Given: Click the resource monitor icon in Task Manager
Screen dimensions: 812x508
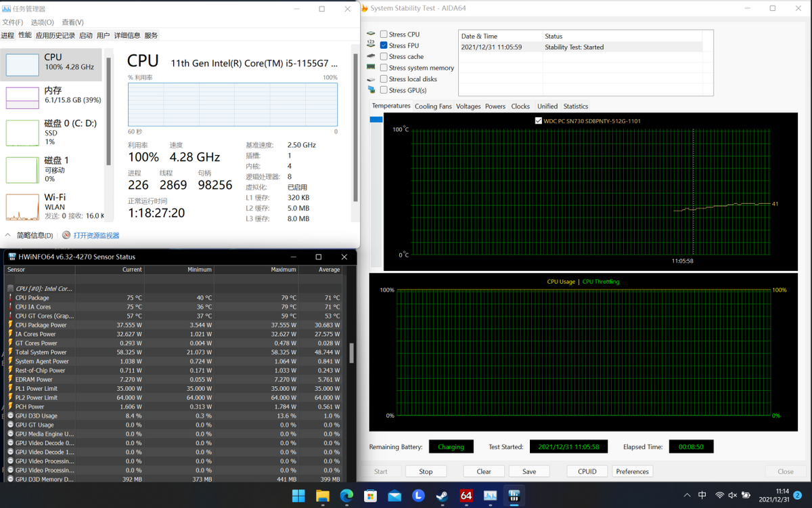Looking at the screenshot, I should (66, 235).
